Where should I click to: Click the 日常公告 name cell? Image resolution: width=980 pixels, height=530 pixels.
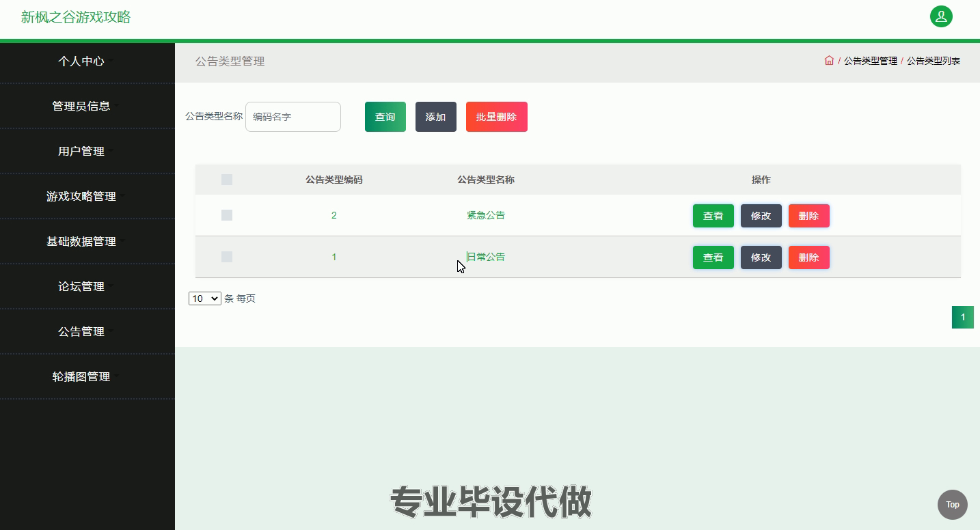pyautogui.click(x=486, y=257)
